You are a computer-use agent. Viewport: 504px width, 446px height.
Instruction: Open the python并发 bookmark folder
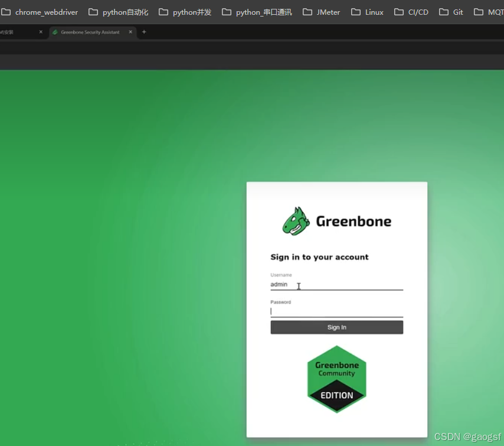[x=185, y=12]
